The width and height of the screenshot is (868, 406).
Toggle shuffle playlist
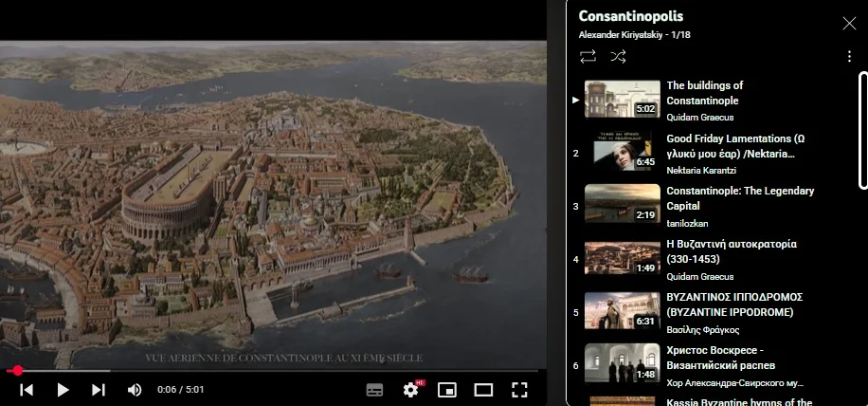[x=618, y=57]
